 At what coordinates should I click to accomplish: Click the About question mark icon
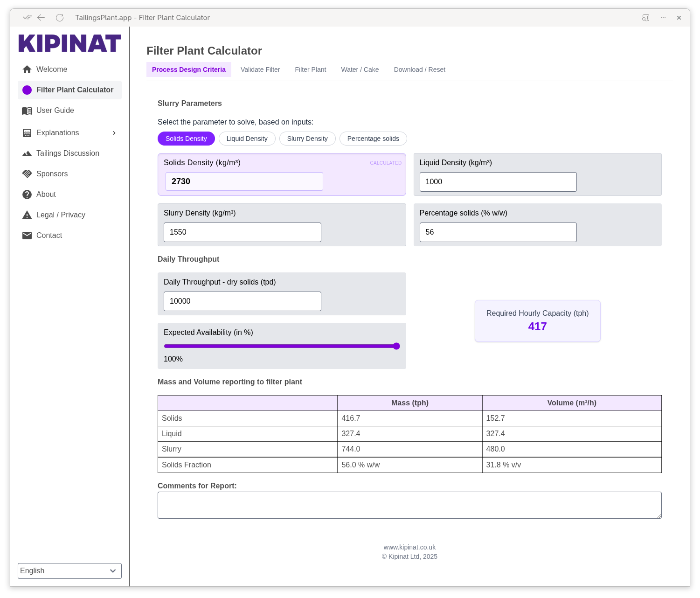(x=27, y=195)
